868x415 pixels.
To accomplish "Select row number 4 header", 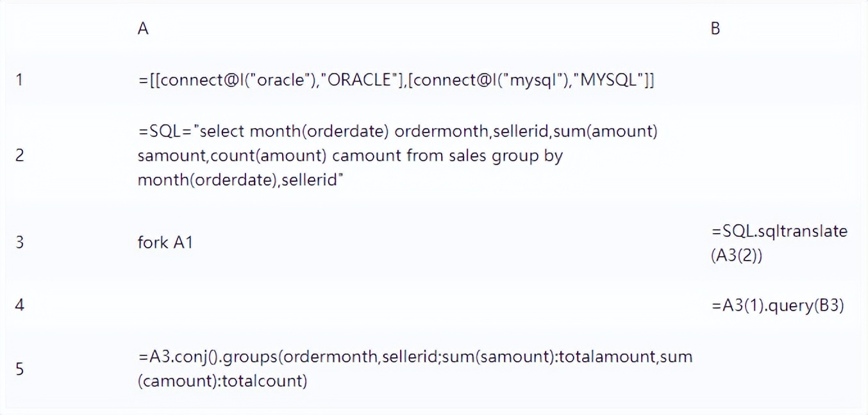I will [x=20, y=305].
